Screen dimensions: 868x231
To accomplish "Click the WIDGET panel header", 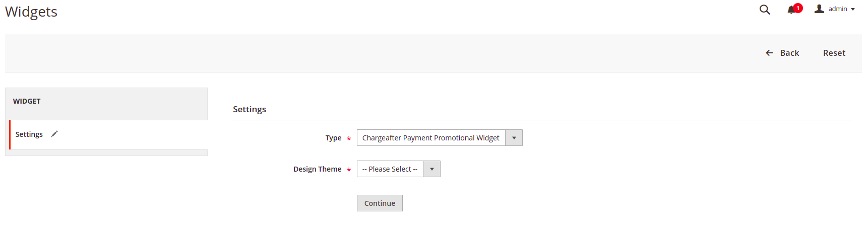I will (x=106, y=101).
